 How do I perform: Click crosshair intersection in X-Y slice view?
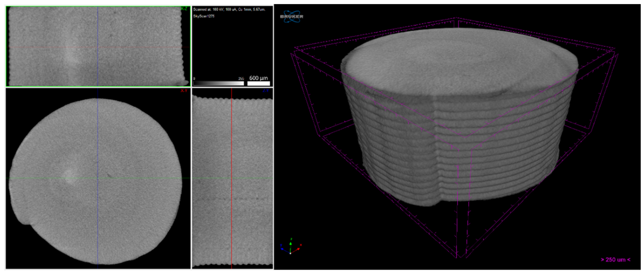point(98,178)
